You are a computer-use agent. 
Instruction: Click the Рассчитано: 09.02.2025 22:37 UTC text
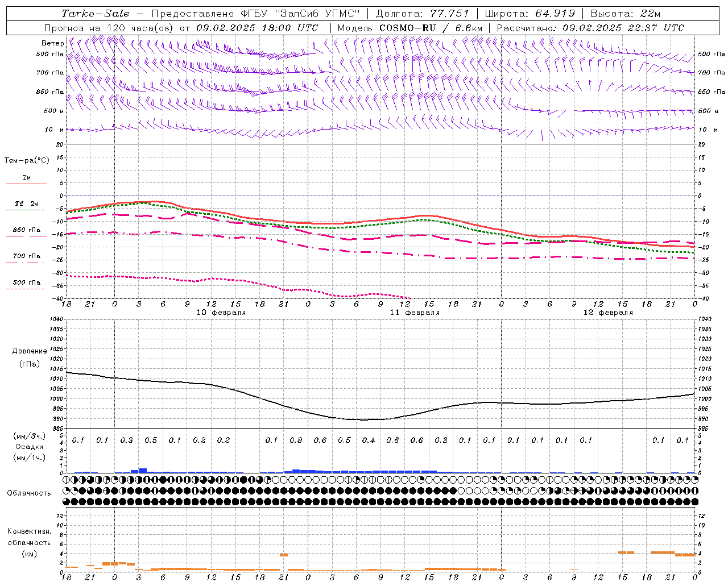coord(590,28)
